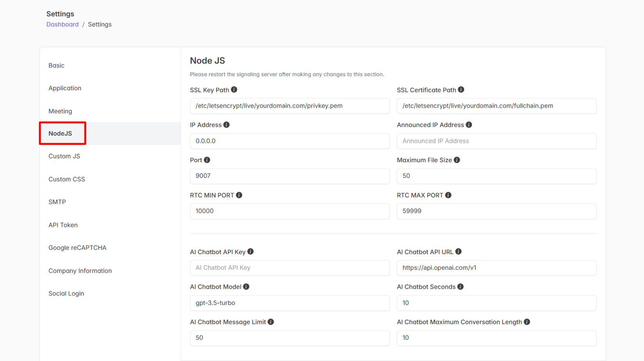
Task: Open the Basic settings section
Action: [x=56, y=65]
